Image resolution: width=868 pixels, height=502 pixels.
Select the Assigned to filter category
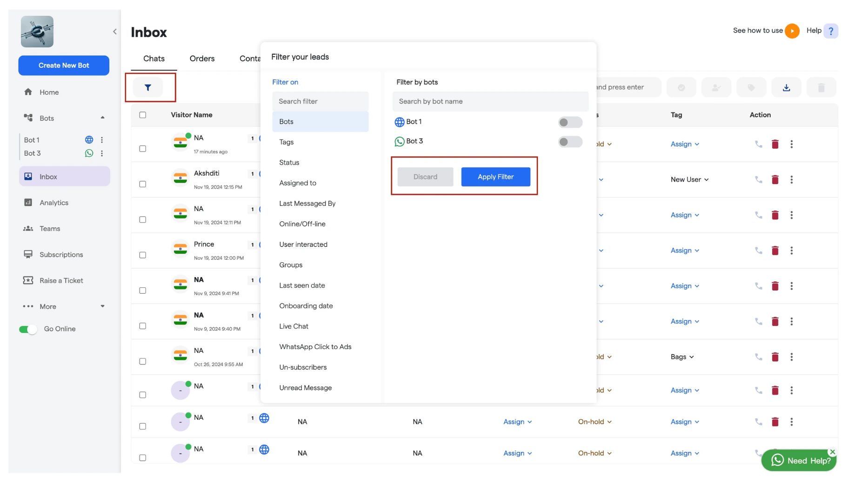[320, 183]
